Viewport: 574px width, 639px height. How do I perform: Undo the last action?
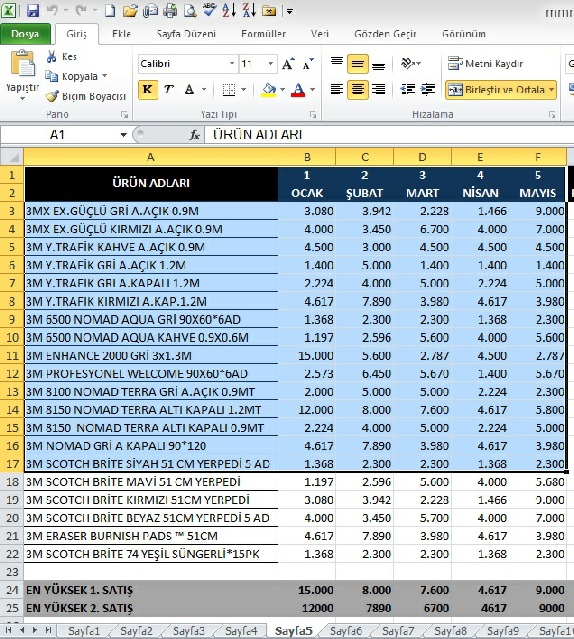click(52, 10)
